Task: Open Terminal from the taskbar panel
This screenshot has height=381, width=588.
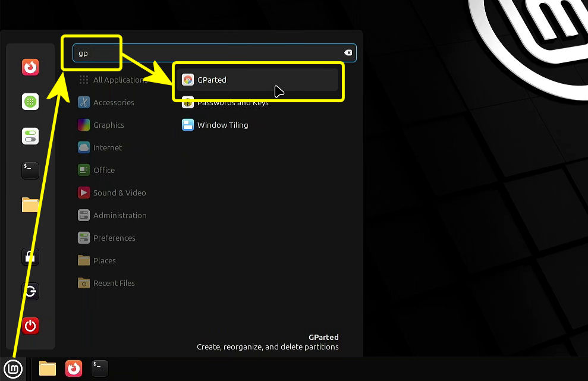Action: coord(100,369)
